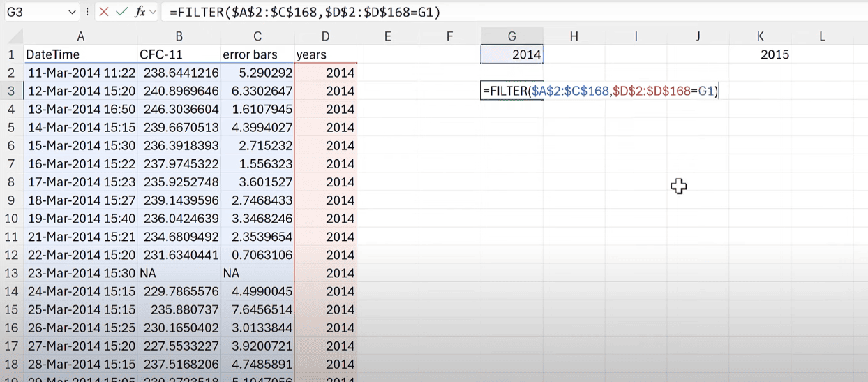This screenshot has height=382, width=868.
Task: Select column D header
Action: 325,36
